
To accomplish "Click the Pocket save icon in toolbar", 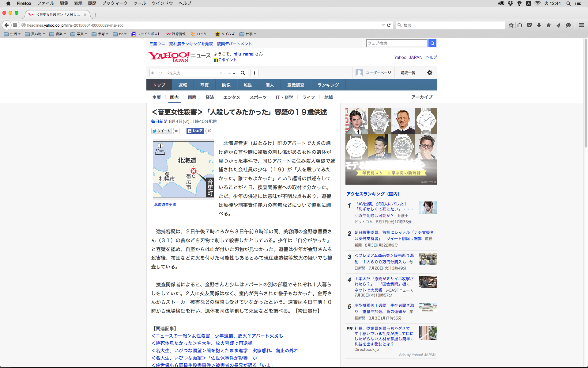I will tap(529, 25).
